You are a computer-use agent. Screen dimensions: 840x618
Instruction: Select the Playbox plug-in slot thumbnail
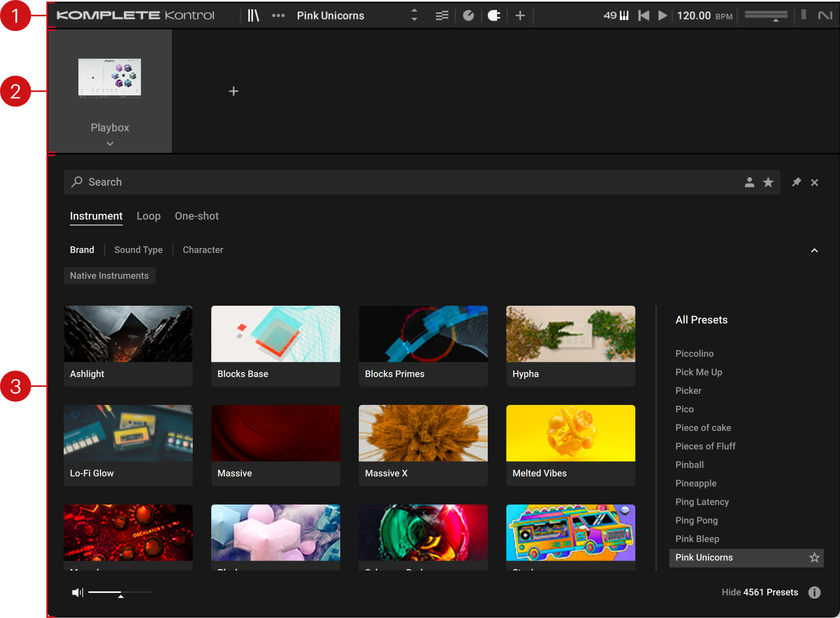[x=110, y=77]
